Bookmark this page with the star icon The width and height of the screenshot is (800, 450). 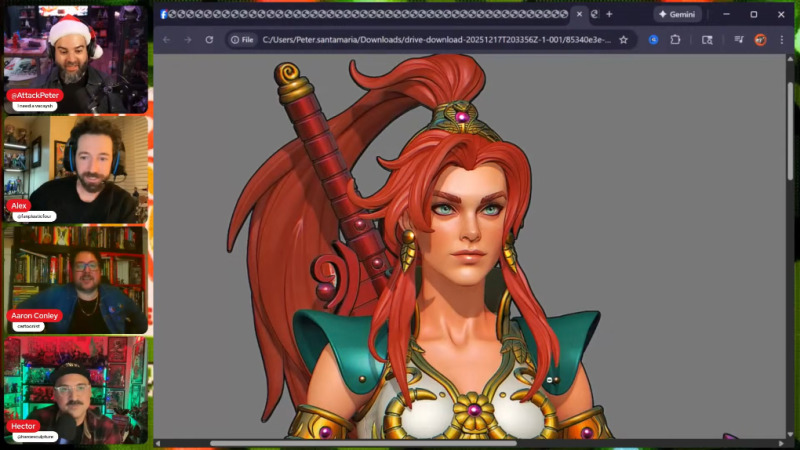(623, 40)
